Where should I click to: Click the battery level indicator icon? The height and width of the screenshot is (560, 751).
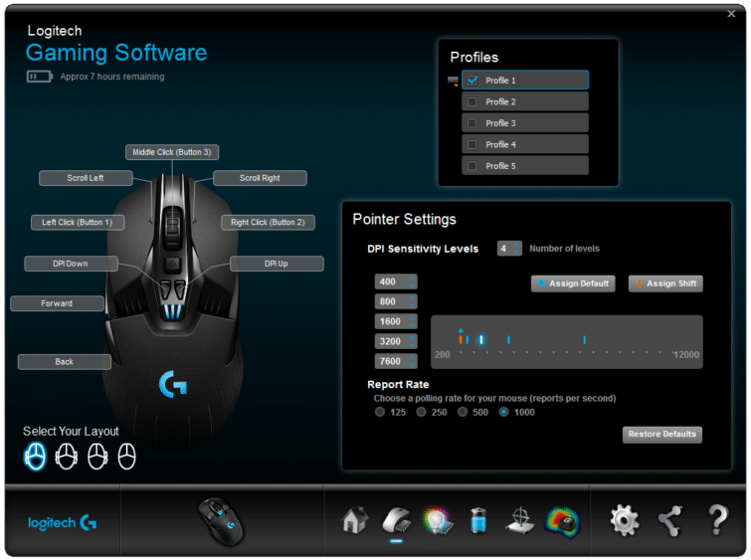[39, 77]
